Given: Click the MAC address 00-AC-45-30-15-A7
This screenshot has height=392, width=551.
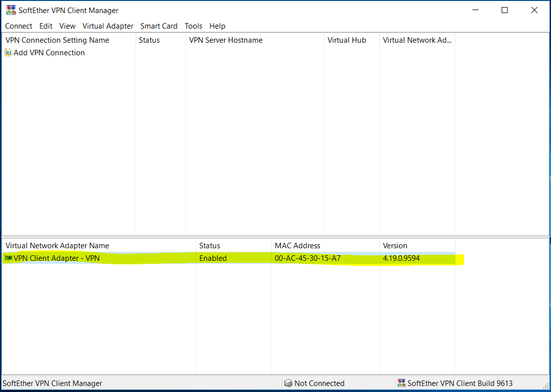Looking at the screenshot, I should [x=307, y=259].
